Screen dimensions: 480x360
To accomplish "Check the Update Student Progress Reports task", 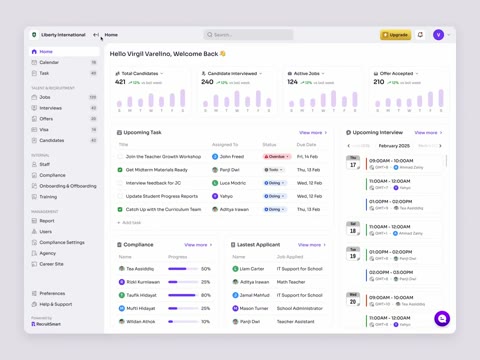I will click(x=120, y=196).
